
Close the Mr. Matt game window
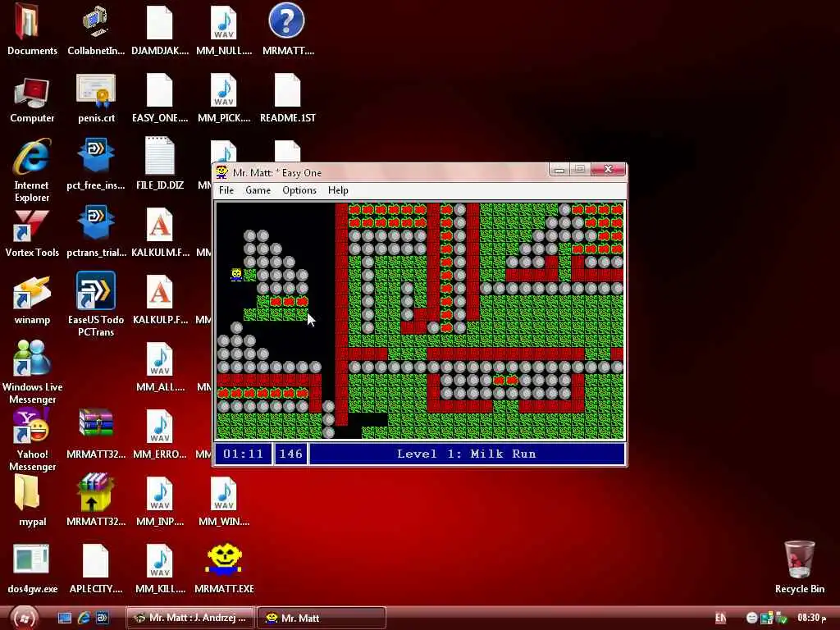[x=608, y=169]
